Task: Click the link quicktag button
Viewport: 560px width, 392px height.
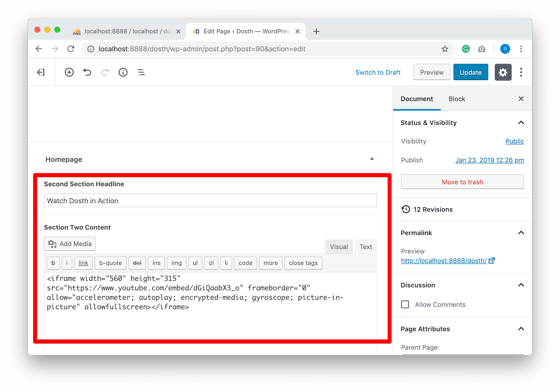Action: point(83,263)
